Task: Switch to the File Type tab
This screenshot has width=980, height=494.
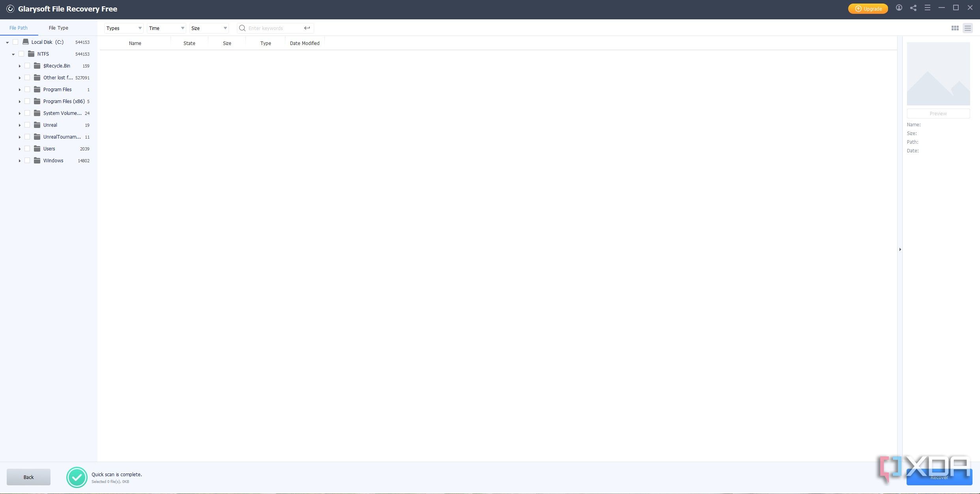Action: [58, 28]
